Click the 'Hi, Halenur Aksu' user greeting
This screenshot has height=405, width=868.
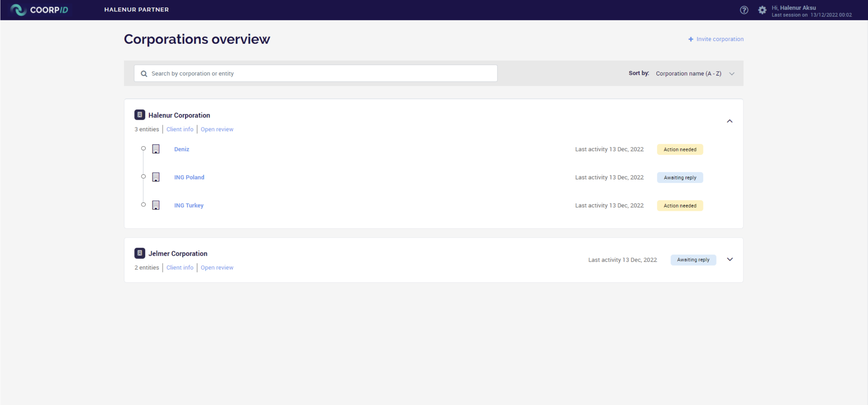coord(794,7)
